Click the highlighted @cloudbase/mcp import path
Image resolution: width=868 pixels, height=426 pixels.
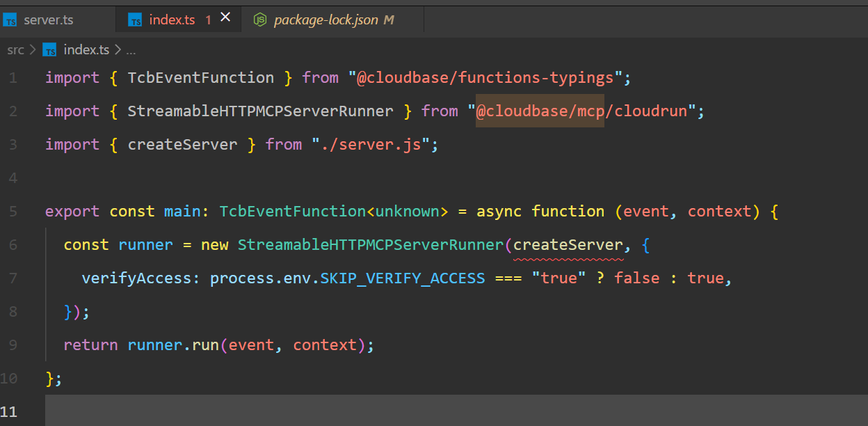(x=540, y=111)
